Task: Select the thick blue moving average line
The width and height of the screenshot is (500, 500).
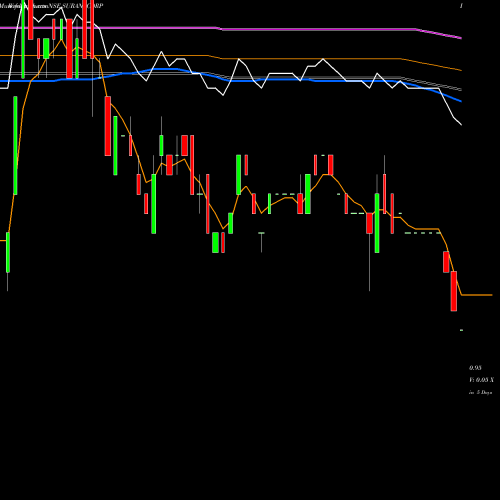Action: [231, 80]
